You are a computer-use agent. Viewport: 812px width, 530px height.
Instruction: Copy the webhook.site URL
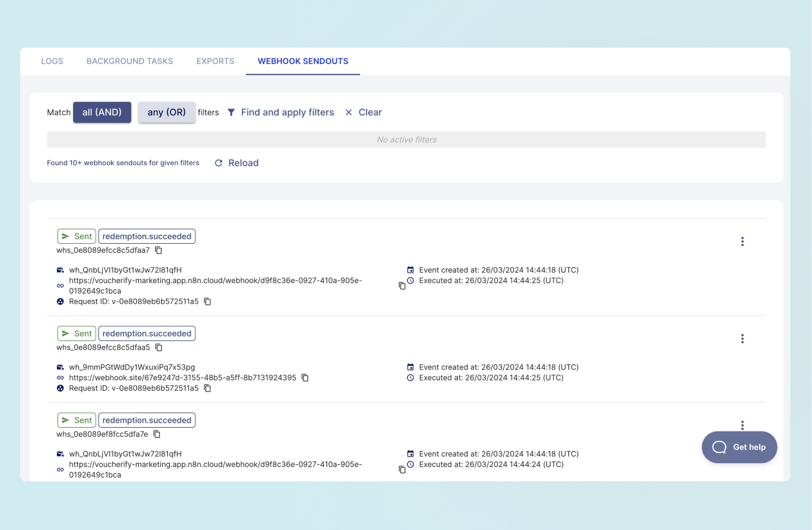[305, 378]
